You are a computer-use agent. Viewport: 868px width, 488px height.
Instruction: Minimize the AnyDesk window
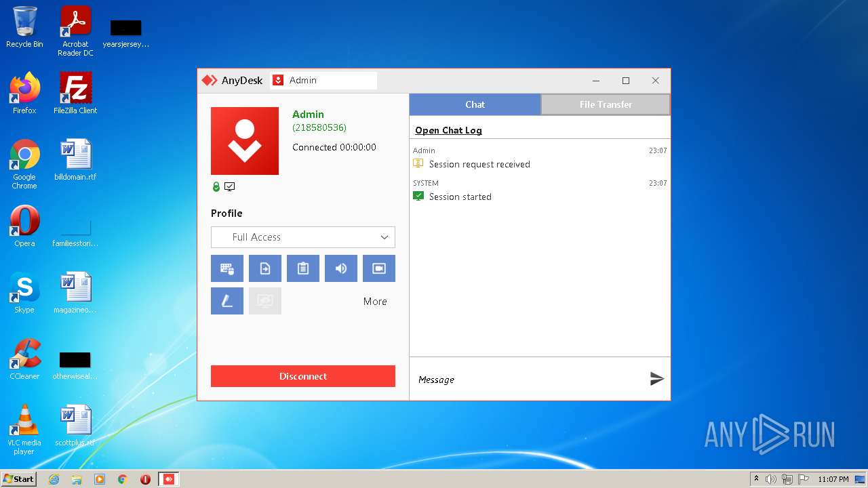pyautogui.click(x=596, y=81)
